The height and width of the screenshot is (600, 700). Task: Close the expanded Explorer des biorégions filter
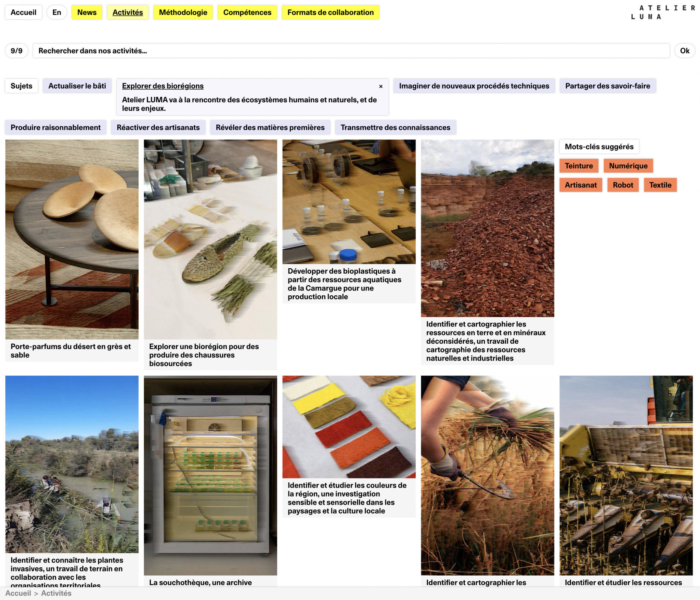[x=380, y=87]
